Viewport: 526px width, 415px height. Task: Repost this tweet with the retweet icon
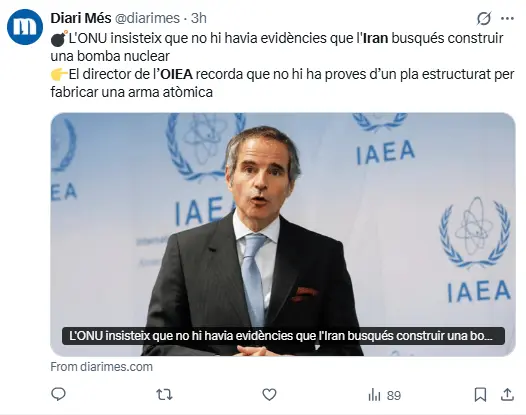pos(164,395)
